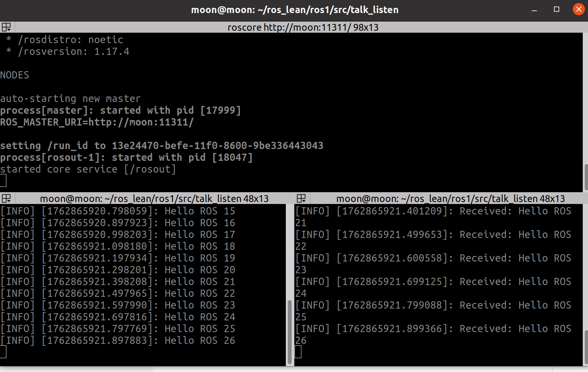Viewport: 588px width, 372px height.
Task: Open roscore pane layout menu icon
Action: (x=6, y=27)
